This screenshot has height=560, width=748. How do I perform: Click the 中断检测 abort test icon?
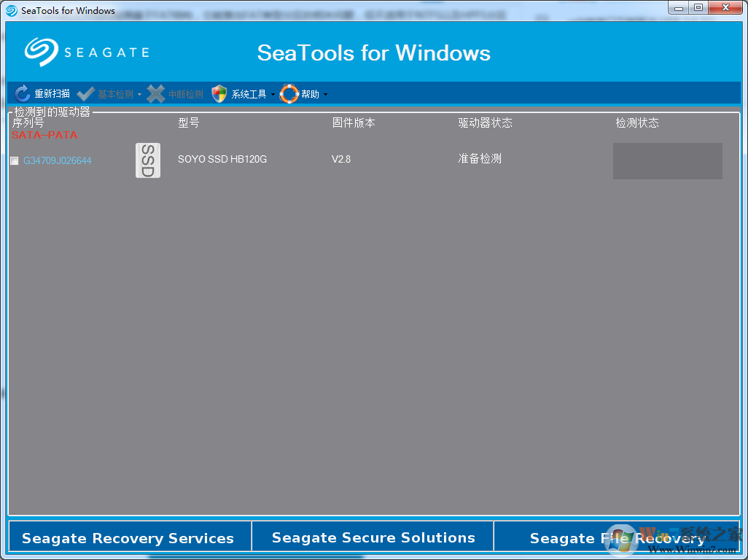(x=156, y=93)
